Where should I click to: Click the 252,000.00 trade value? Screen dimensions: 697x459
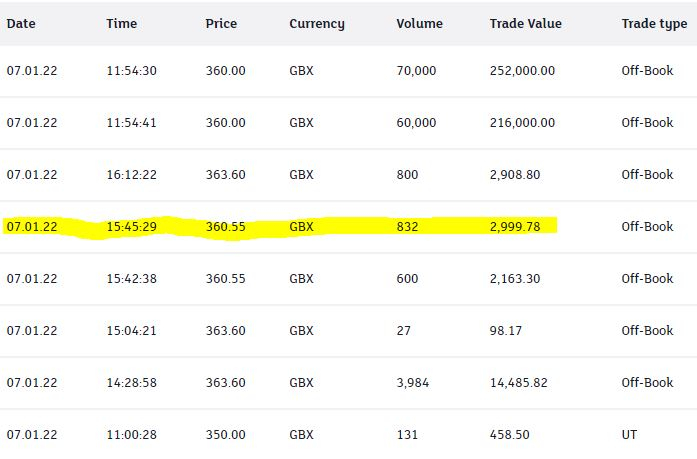pyautogui.click(x=522, y=71)
